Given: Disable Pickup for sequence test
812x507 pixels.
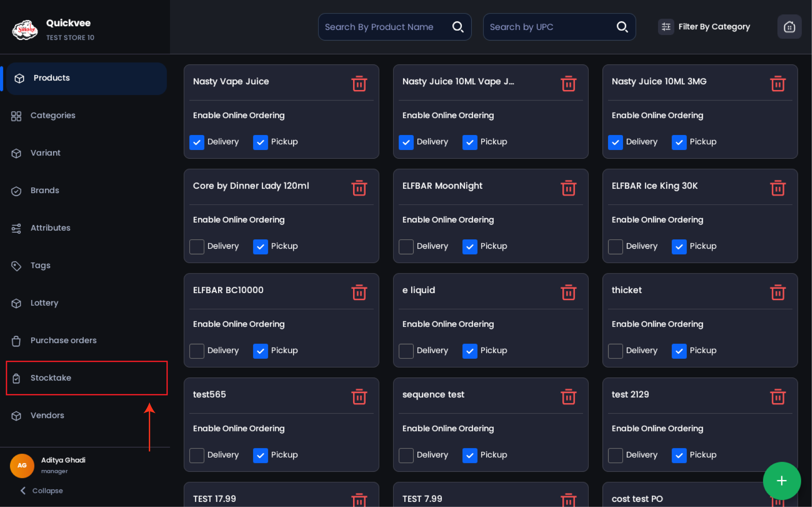Looking at the screenshot, I should click(470, 455).
